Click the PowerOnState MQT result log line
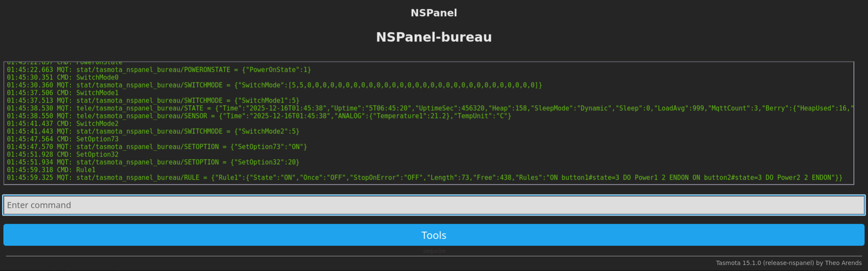This screenshot has width=868, height=271. 159,70
